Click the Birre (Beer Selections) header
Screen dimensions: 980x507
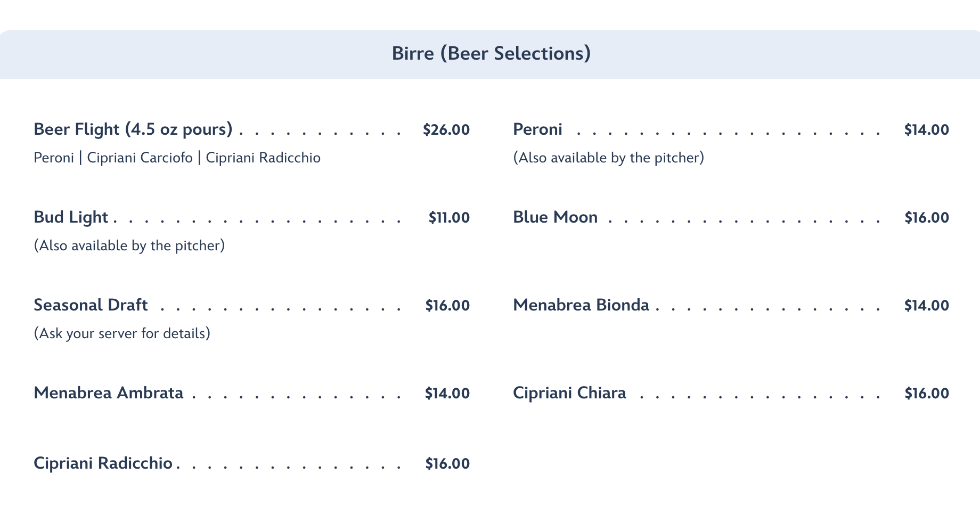coord(491,54)
